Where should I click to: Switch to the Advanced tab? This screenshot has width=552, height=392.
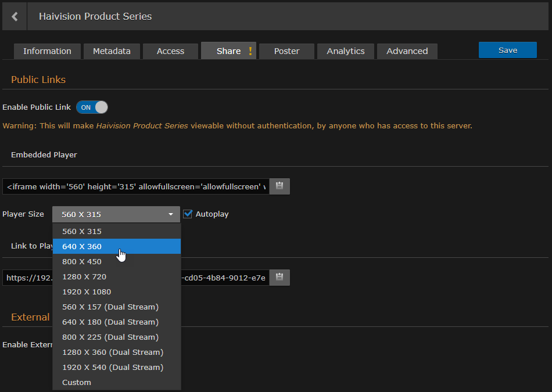pyautogui.click(x=407, y=51)
